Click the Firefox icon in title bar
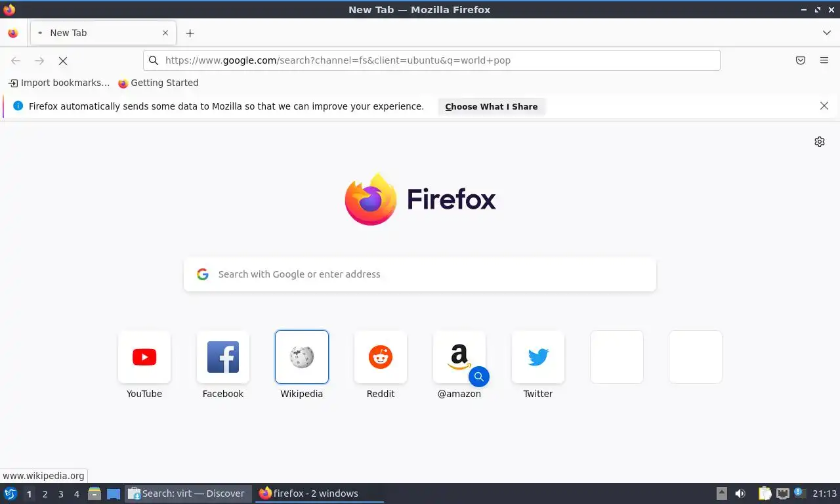840x504 pixels. pos(9,9)
